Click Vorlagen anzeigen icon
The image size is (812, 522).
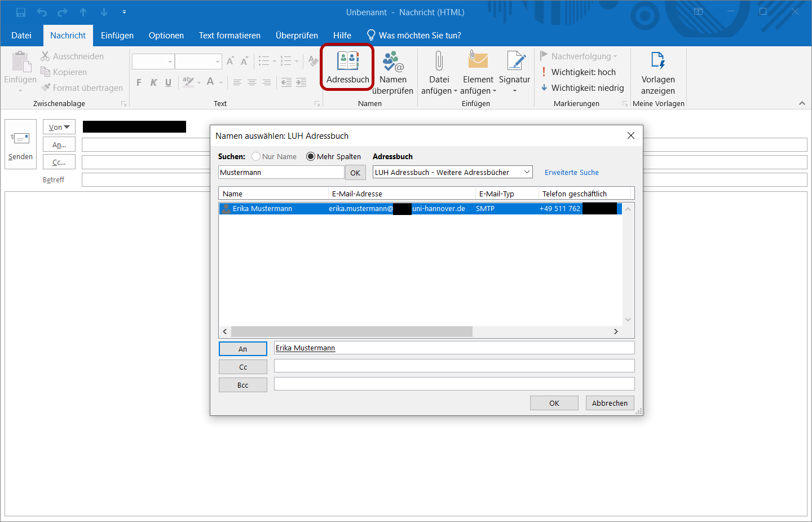[658, 60]
